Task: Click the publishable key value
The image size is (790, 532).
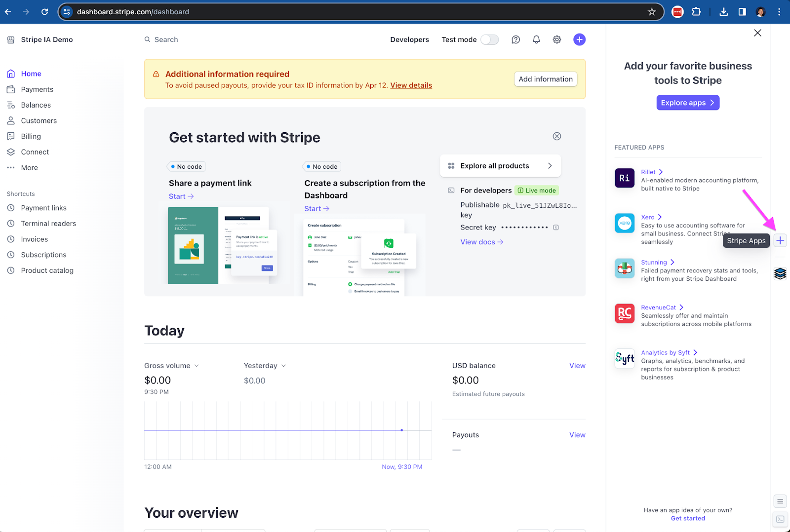Action: (540, 205)
